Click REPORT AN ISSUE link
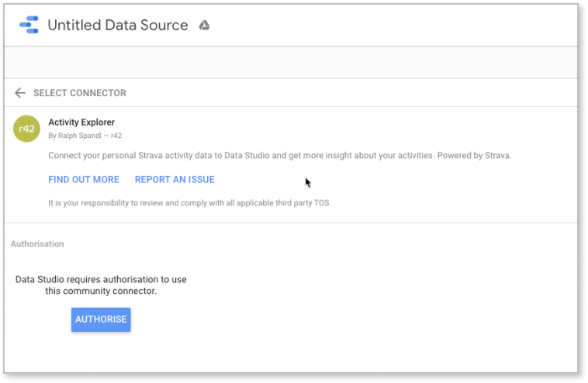588x383 pixels. (x=175, y=179)
